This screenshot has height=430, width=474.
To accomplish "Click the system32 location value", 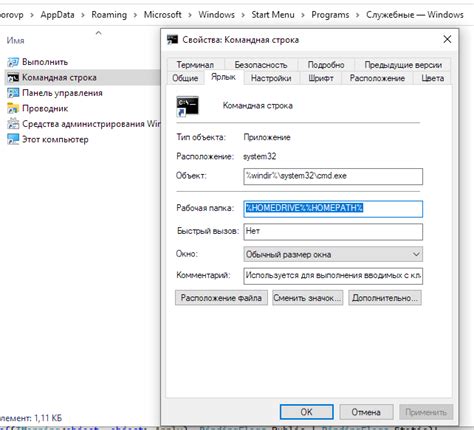I will (260, 156).
